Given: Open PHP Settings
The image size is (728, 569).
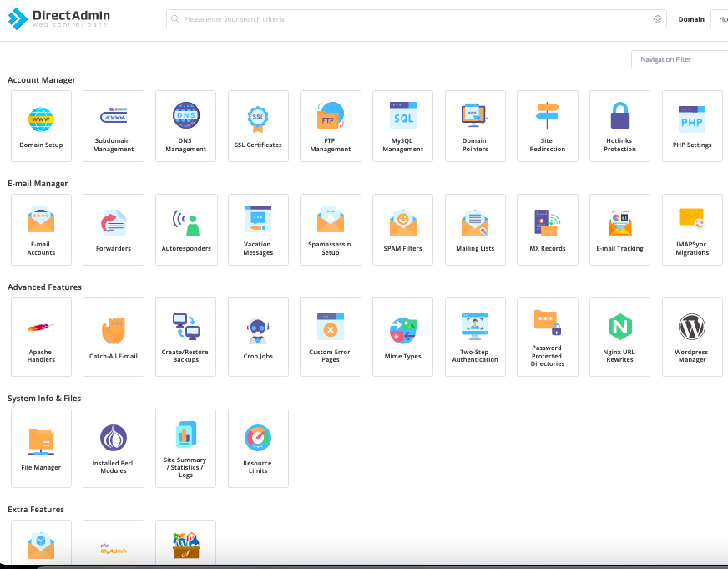Looking at the screenshot, I should pos(692,126).
